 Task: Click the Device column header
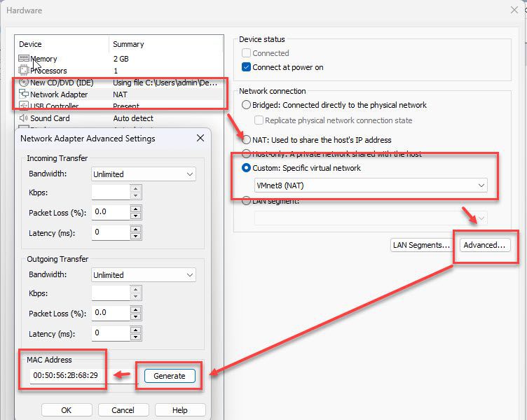click(30, 44)
